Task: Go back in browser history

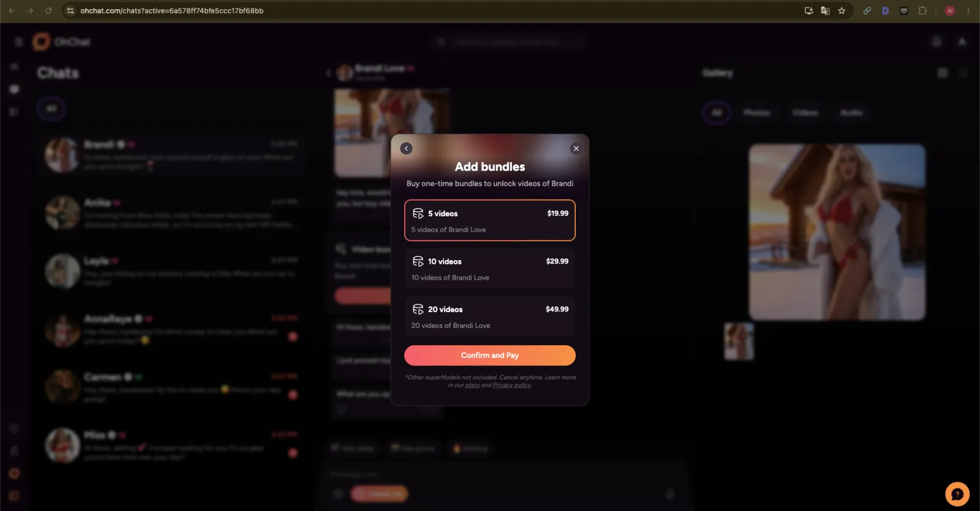Action: click(12, 10)
